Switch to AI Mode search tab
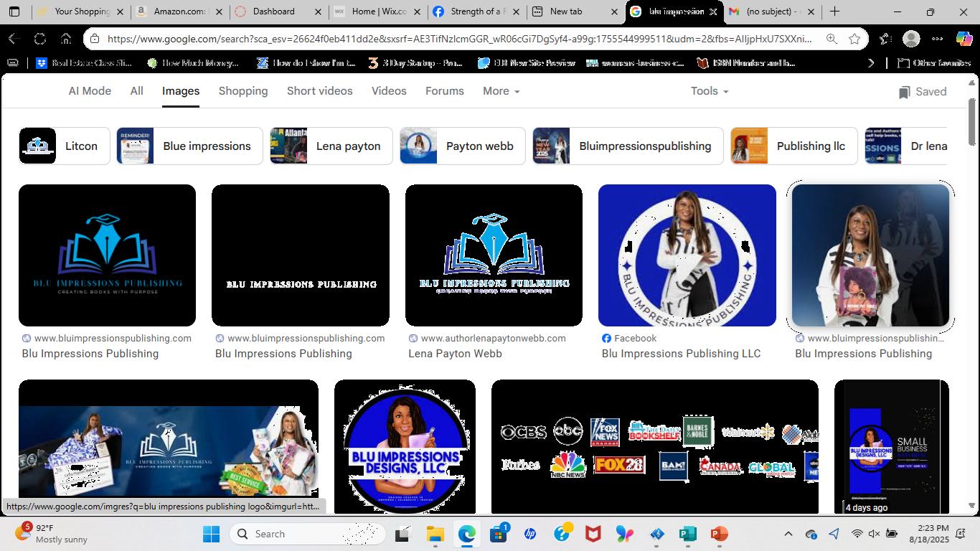This screenshot has width=980, height=551. (90, 91)
